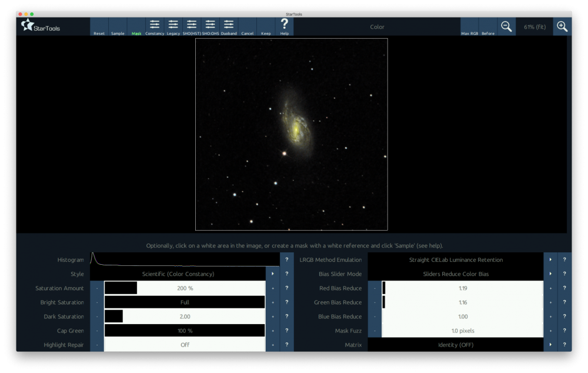
Task: Decrease Cap Green with minus
Action: tap(97, 331)
